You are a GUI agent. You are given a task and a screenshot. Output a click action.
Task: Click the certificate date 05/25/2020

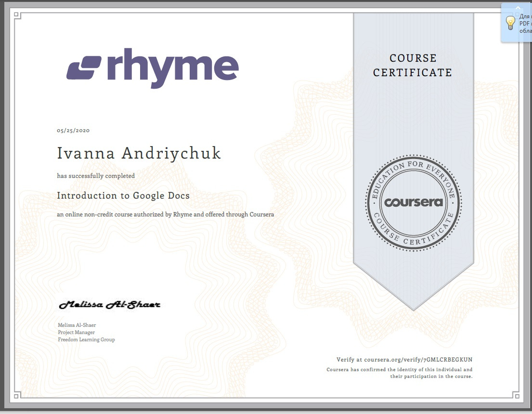coord(73,131)
